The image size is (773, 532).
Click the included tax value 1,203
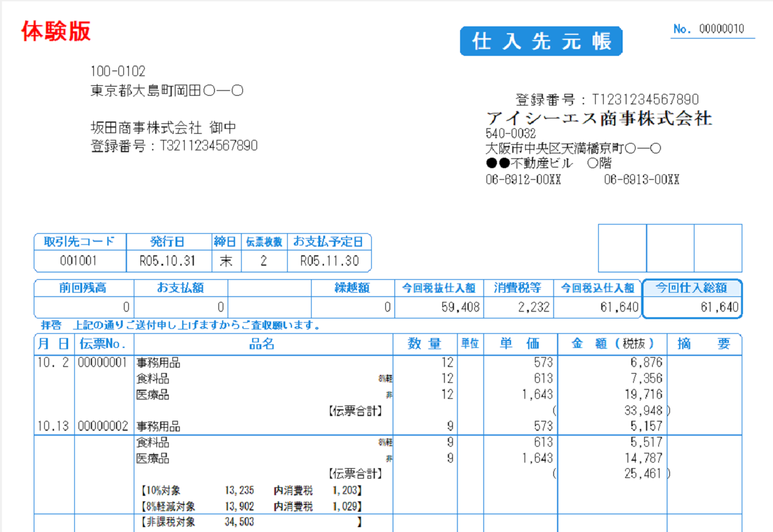345,490
